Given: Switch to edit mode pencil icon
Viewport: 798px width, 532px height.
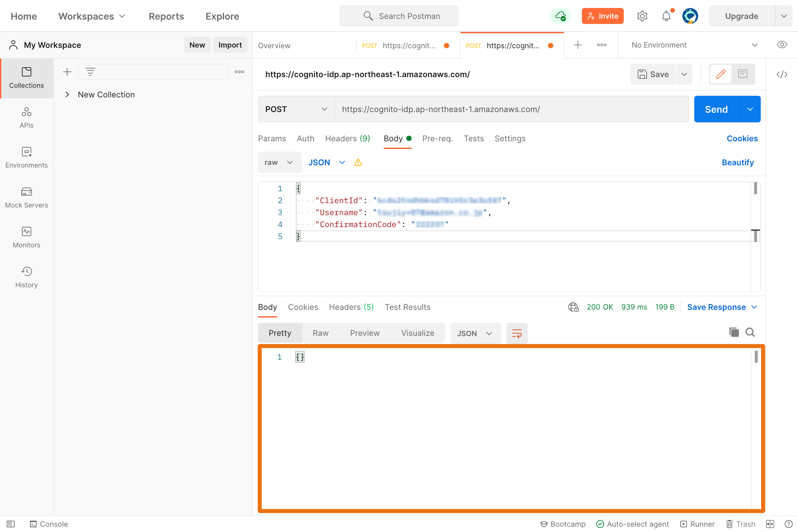Looking at the screenshot, I should tap(721, 74).
